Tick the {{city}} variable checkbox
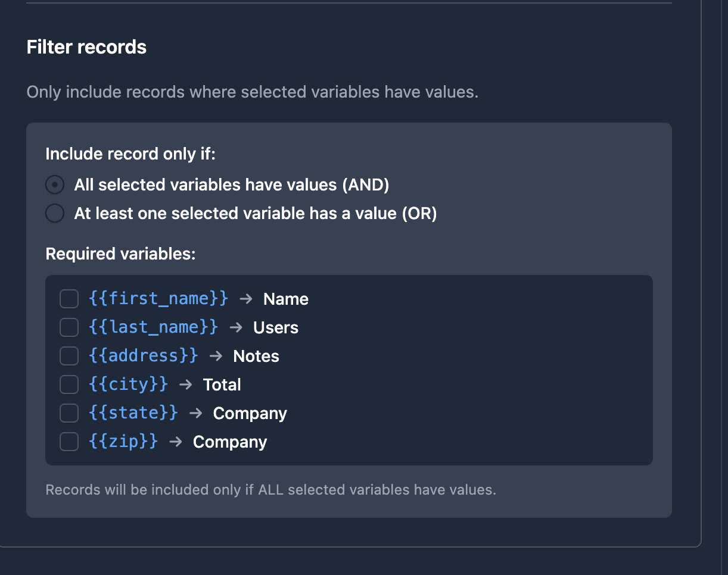Screen dimensions: 728x575 coord(69,385)
